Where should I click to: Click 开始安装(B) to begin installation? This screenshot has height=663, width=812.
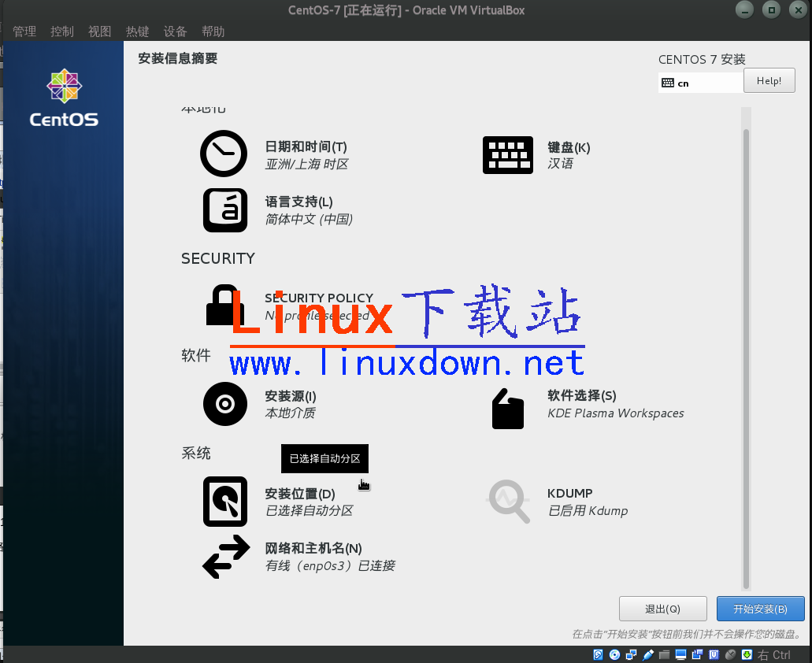click(x=761, y=609)
